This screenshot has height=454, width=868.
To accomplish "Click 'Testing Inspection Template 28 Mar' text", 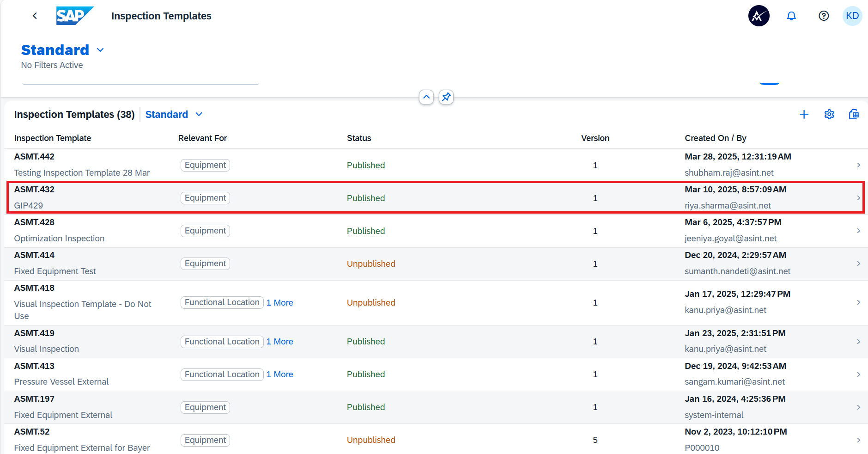I will 82,173.
